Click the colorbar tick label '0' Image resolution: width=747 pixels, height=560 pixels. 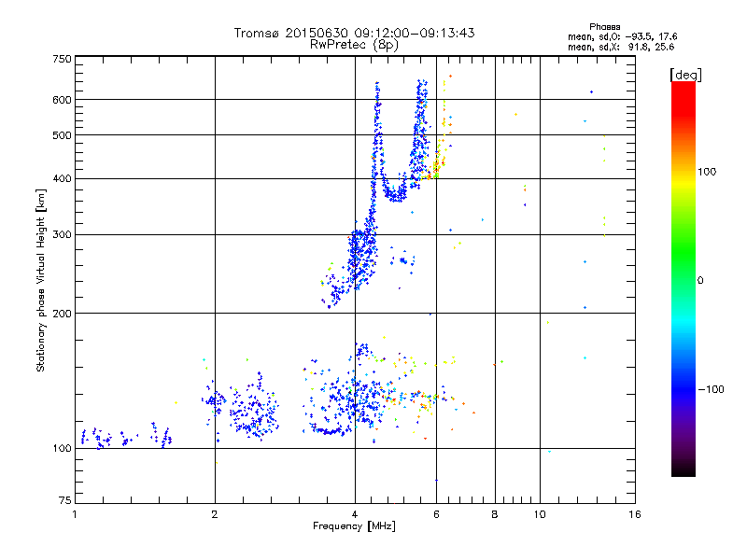tap(700, 281)
